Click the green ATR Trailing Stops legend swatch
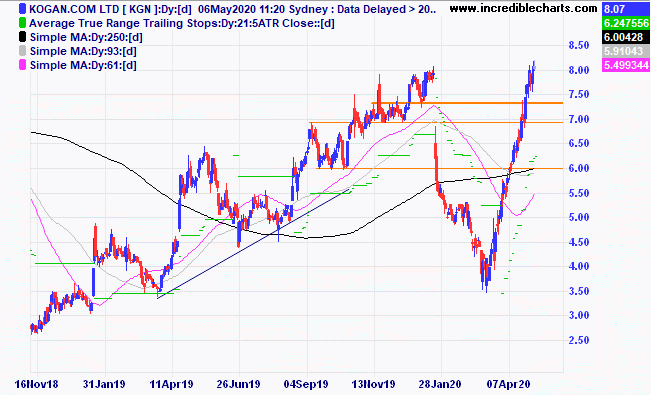 coord(22,23)
